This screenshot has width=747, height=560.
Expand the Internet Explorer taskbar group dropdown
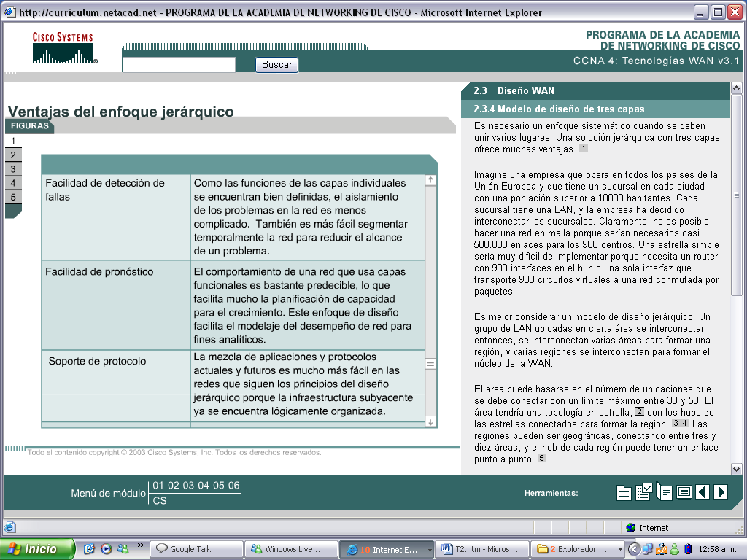(x=430, y=550)
